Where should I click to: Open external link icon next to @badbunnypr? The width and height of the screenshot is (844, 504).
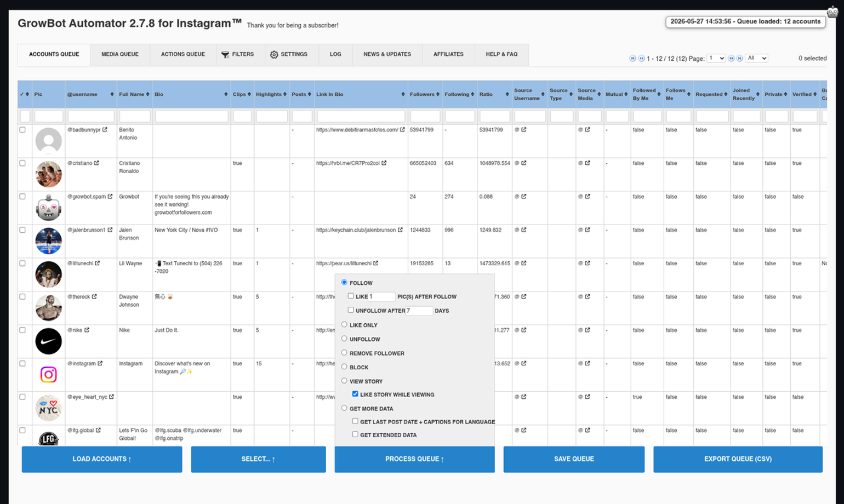coord(105,130)
